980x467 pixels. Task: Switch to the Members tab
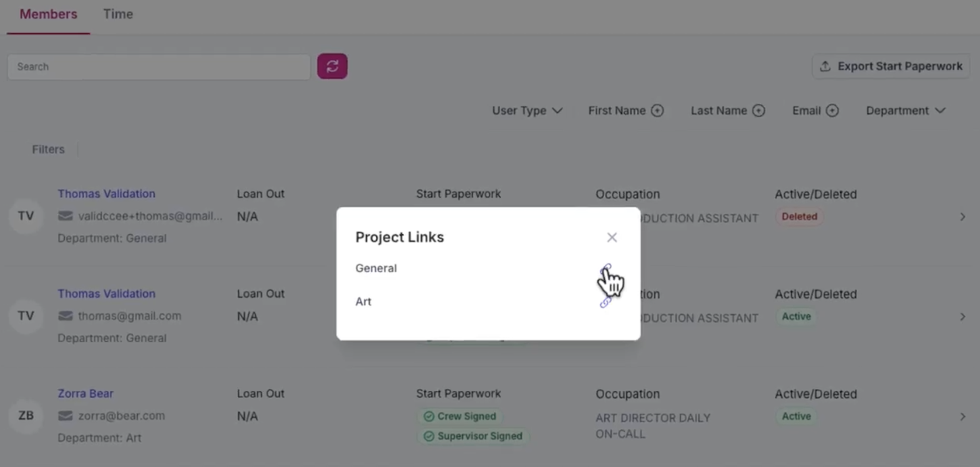pos(48,14)
